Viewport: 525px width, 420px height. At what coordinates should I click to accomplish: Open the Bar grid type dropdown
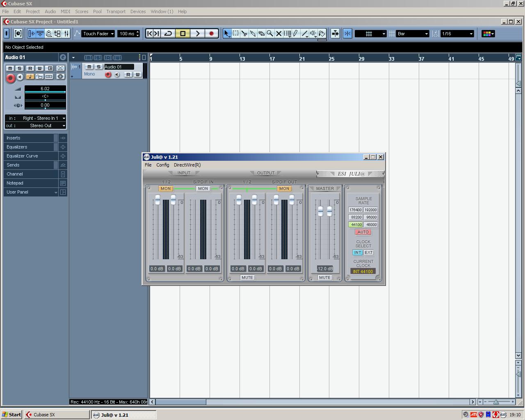pos(413,34)
